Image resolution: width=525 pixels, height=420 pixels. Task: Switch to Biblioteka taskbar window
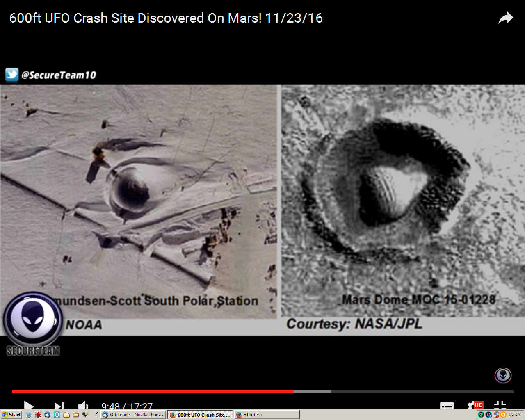tap(267, 415)
